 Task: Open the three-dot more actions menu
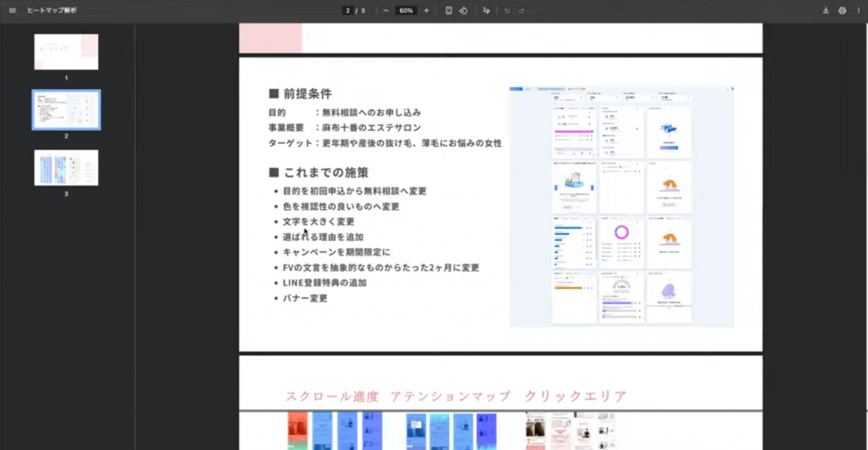tap(858, 10)
